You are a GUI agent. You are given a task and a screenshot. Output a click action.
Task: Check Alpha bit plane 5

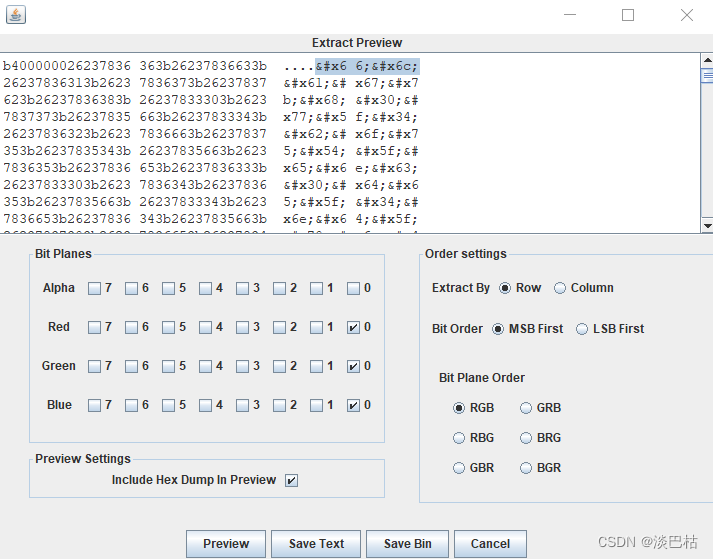pos(168,288)
